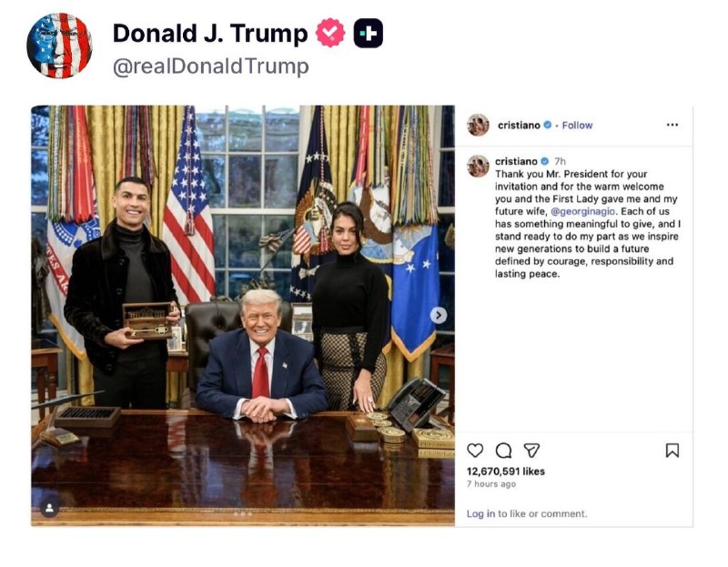The image size is (728, 567).
Task: Click the dark plus badge icon
Action: [369, 33]
